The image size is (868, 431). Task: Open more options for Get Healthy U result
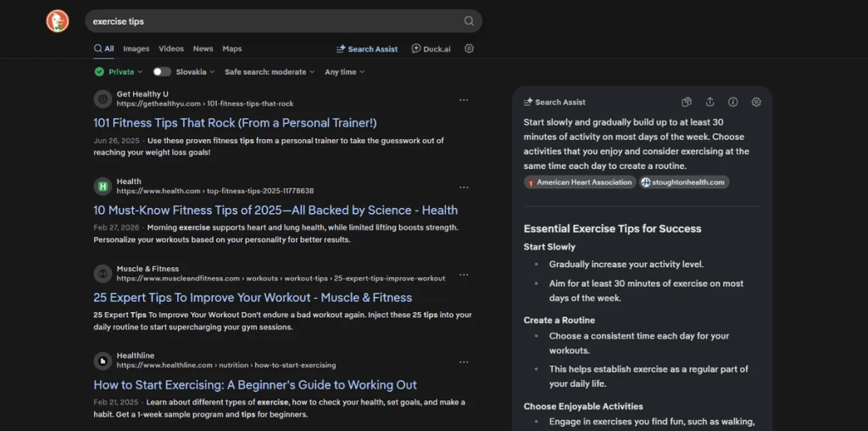point(464,100)
